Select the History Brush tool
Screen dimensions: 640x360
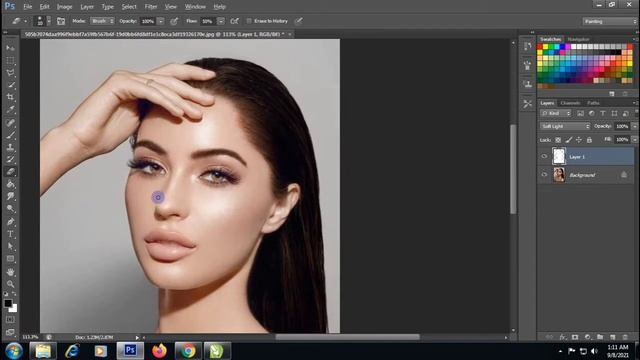point(10,159)
